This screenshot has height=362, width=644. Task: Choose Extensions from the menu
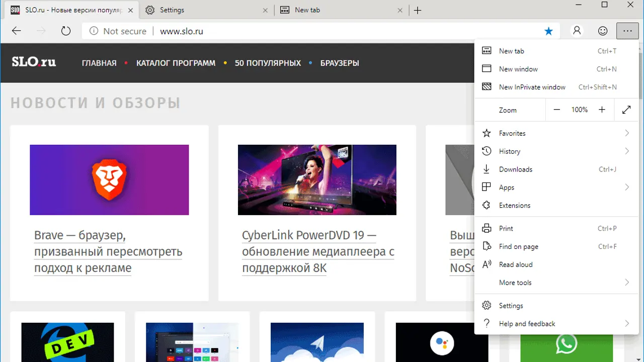[x=514, y=206]
